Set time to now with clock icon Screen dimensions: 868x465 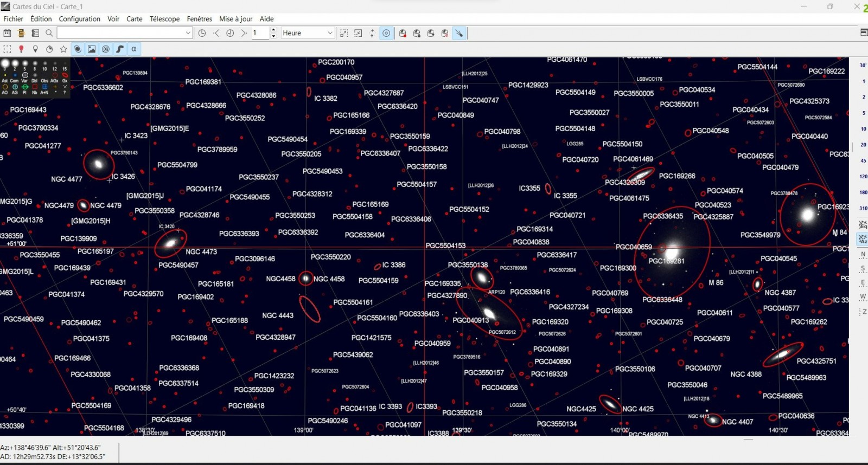point(202,33)
